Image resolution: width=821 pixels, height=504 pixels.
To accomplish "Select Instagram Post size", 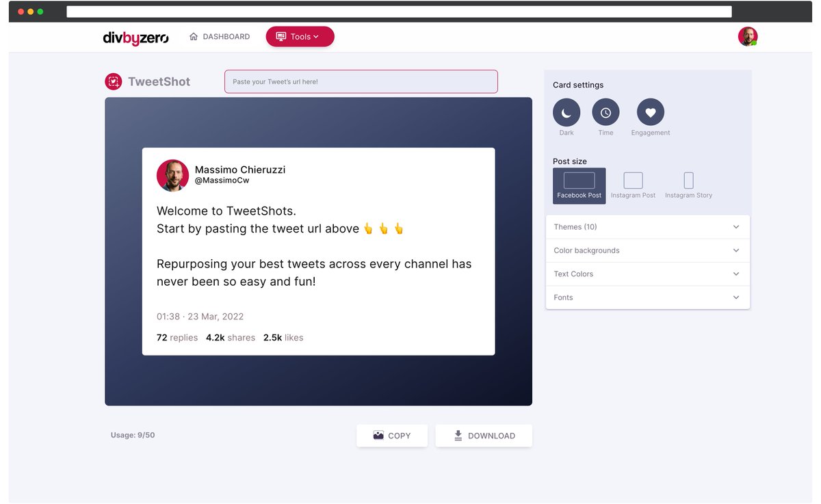I will pos(633,186).
